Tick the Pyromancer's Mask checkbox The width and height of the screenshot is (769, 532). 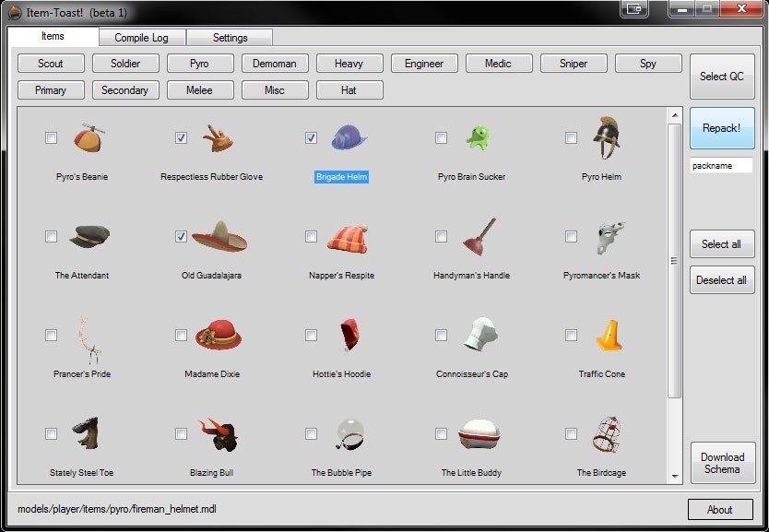[x=571, y=237]
